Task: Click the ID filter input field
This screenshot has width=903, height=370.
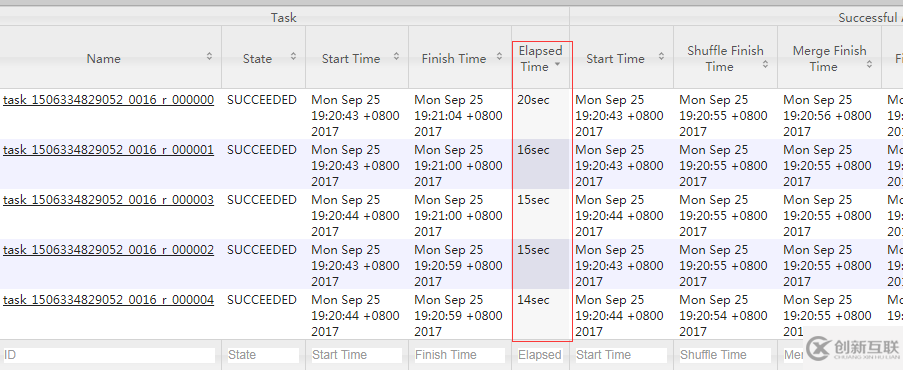Action: pyautogui.click(x=109, y=355)
